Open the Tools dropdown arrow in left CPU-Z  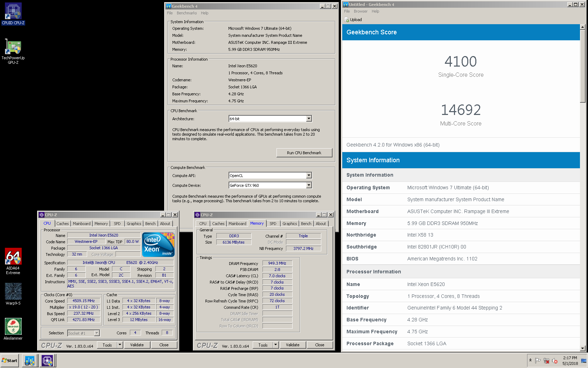pos(120,345)
